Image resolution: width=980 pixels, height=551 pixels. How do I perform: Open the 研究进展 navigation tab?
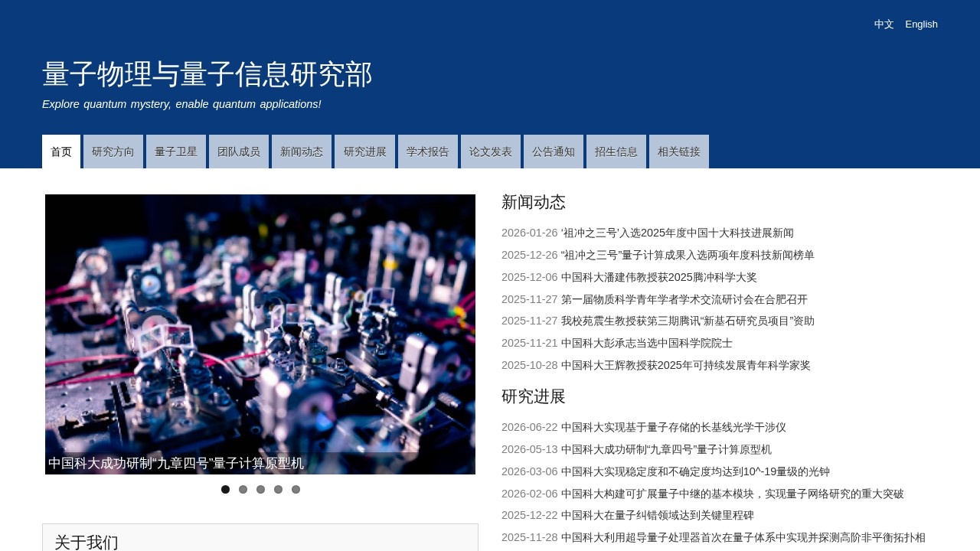point(364,152)
